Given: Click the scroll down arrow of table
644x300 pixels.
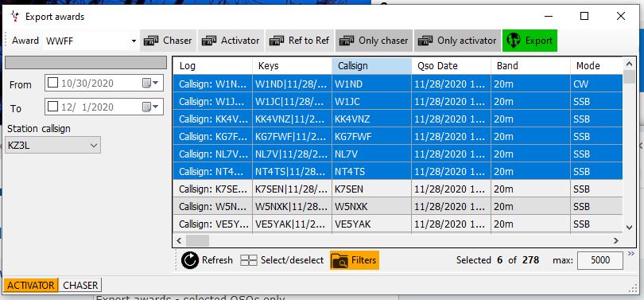Looking at the screenshot, I should tap(629, 227).
